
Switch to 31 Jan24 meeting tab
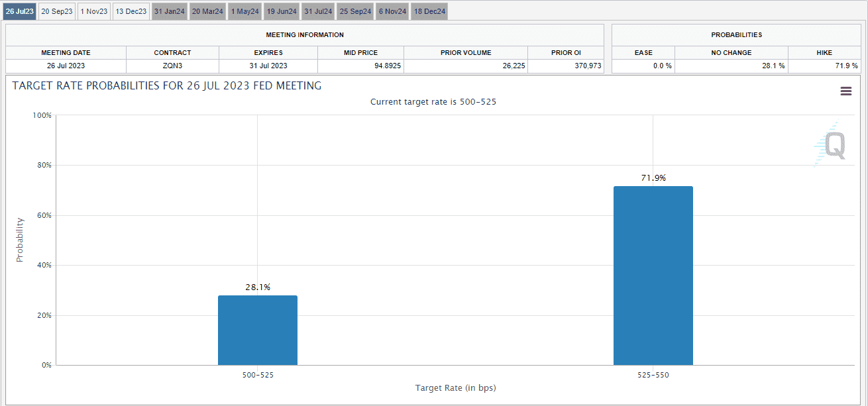pos(170,11)
